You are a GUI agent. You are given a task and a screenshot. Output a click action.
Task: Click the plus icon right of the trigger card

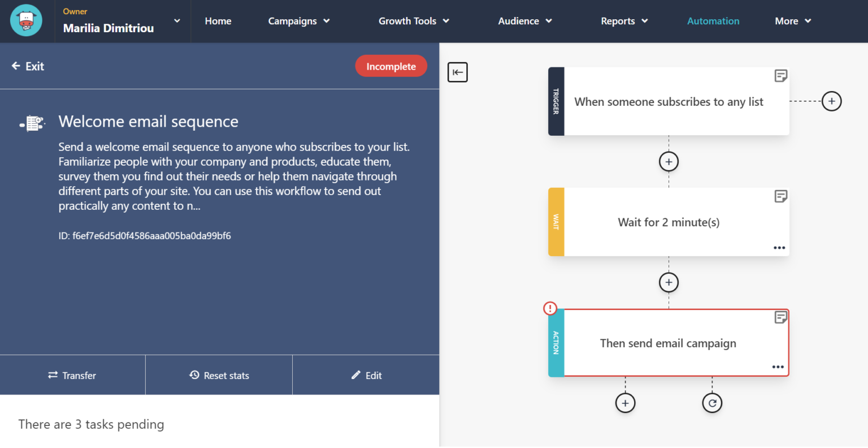(832, 101)
